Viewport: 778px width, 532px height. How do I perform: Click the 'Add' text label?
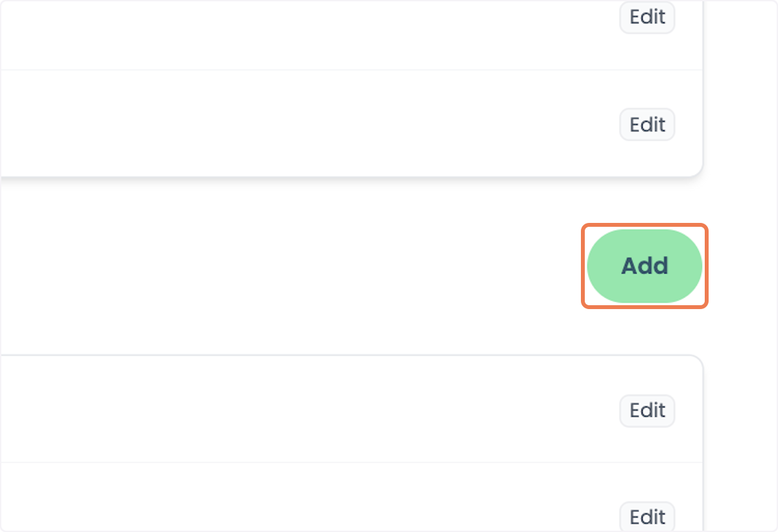[644, 266]
